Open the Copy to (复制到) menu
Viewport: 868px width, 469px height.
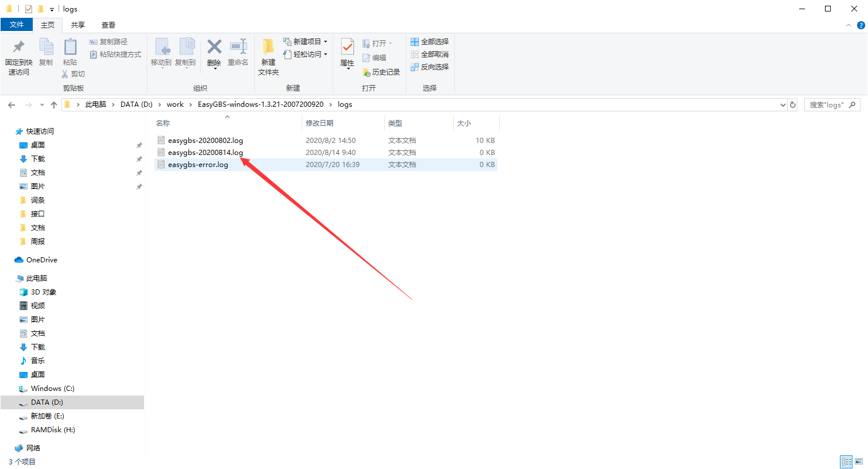185,53
